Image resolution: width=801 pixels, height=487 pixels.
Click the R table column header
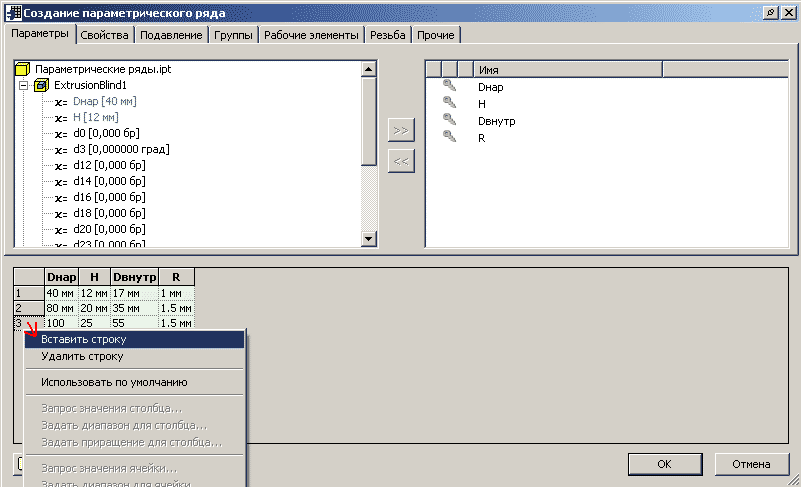click(x=176, y=277)
